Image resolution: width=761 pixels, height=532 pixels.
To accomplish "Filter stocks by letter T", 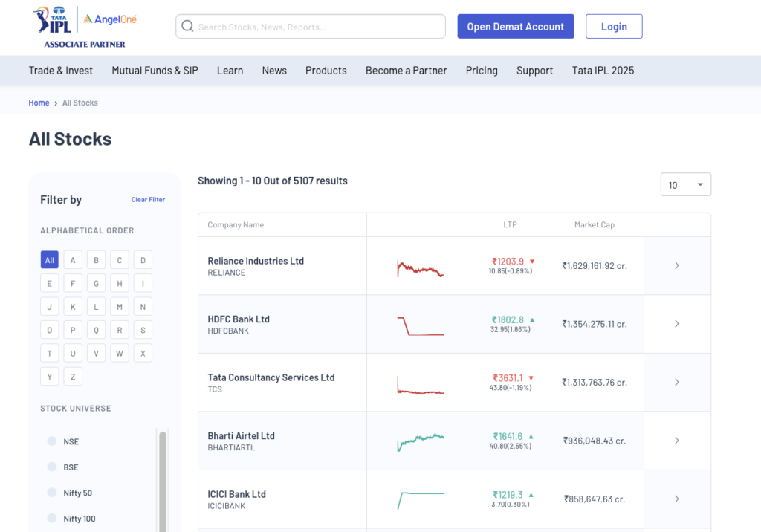I will coord(50,353).
